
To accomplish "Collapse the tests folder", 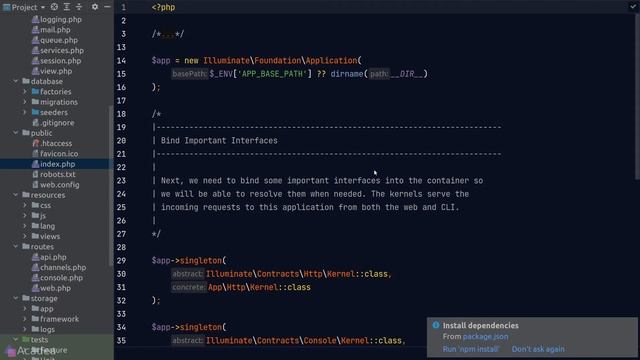I will (16, 339).
